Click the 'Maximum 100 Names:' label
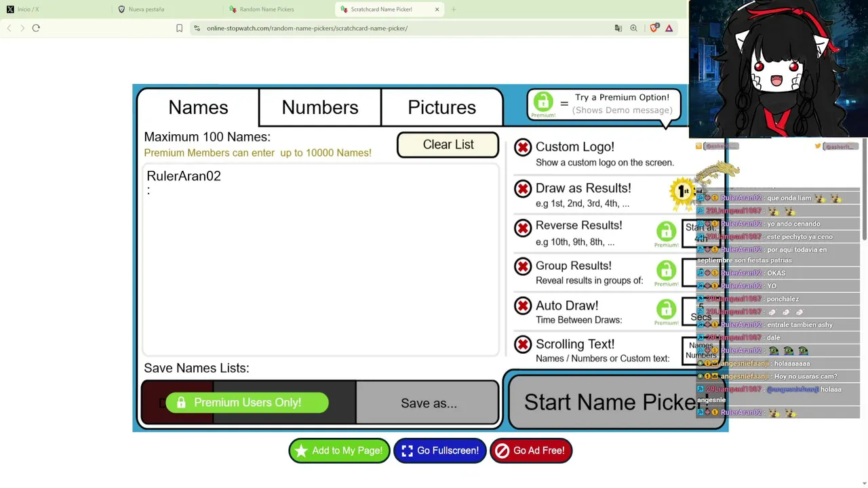 [207, 137]
